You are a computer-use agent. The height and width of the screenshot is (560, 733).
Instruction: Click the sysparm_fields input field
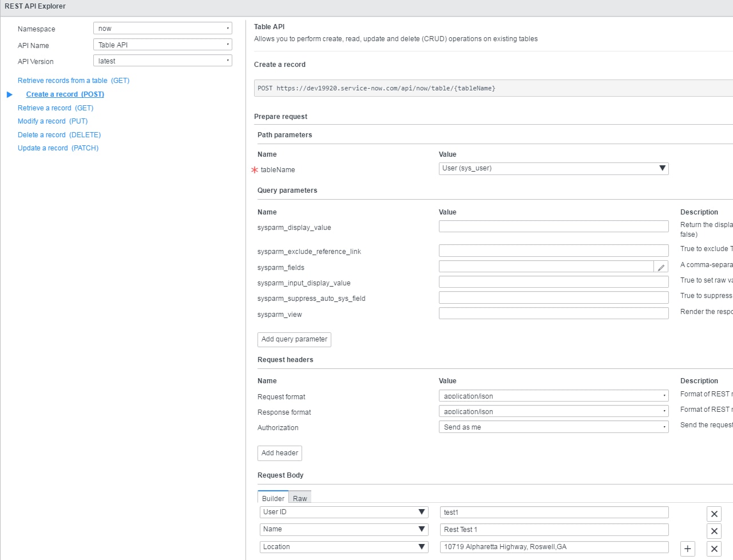[546, 267]
